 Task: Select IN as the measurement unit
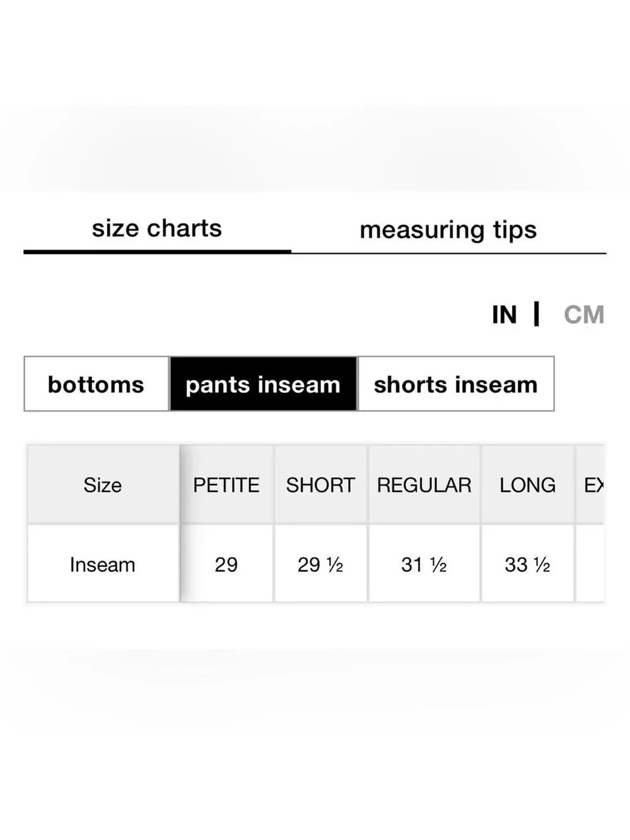pos(504,314)
